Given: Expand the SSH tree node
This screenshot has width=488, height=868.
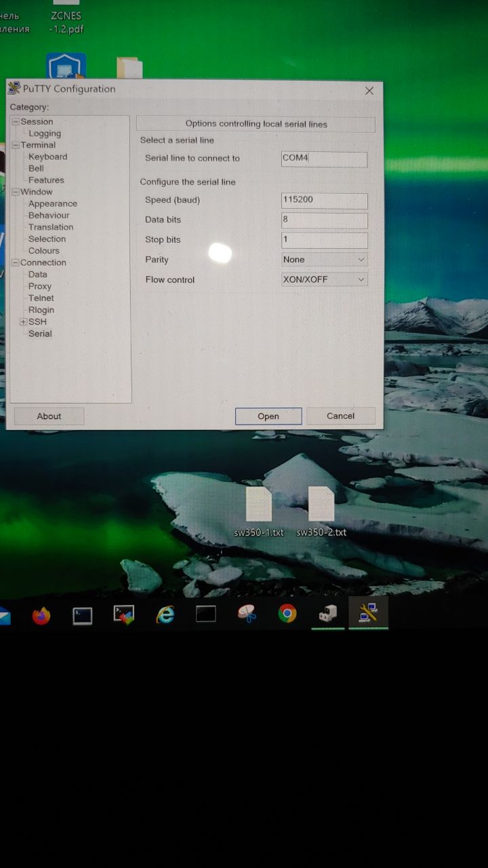Looking at the screenshot, I should [24, 321].
